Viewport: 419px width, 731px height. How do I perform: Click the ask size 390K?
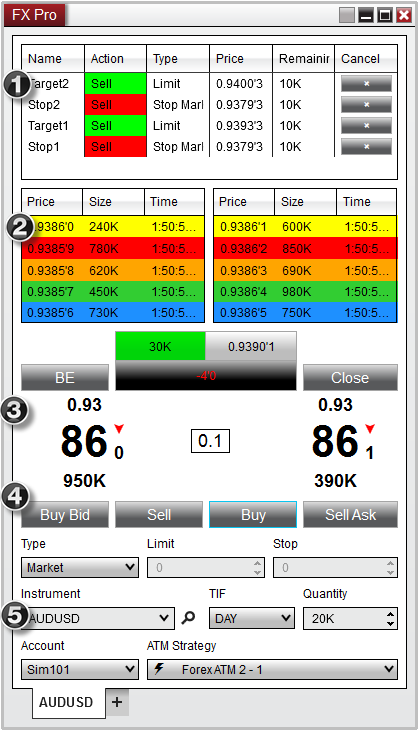tap(335, 481)
